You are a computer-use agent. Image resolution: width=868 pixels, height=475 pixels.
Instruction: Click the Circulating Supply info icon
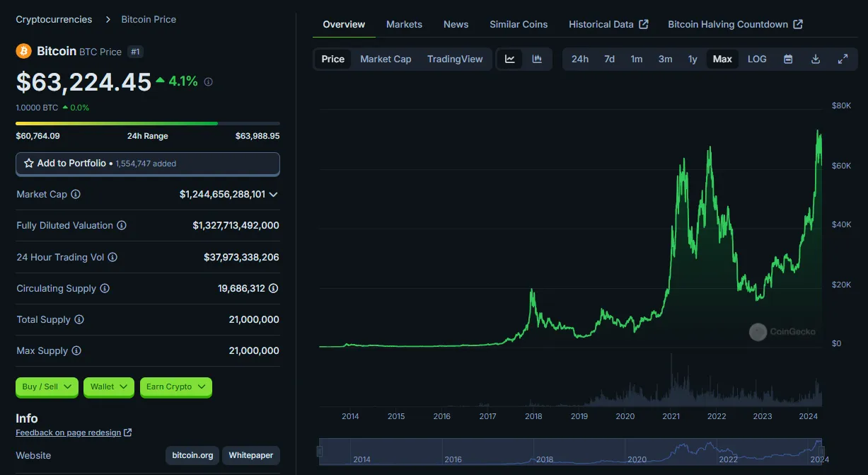[x=105, y=288]
